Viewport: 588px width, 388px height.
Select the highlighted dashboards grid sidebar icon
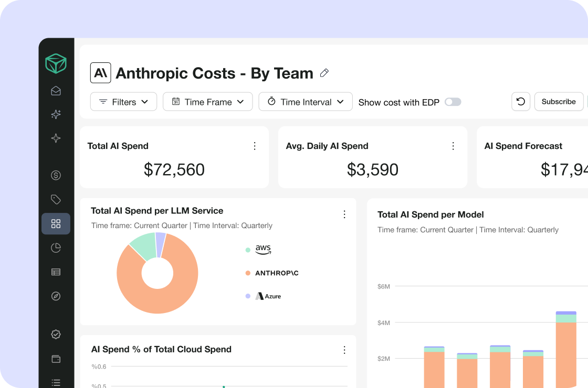click(x=56, y=223)
